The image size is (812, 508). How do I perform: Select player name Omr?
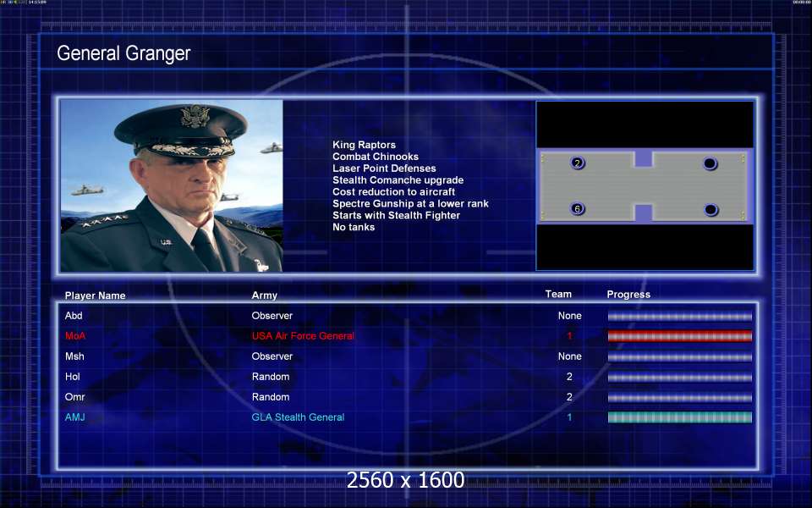(x=74, y=397)
